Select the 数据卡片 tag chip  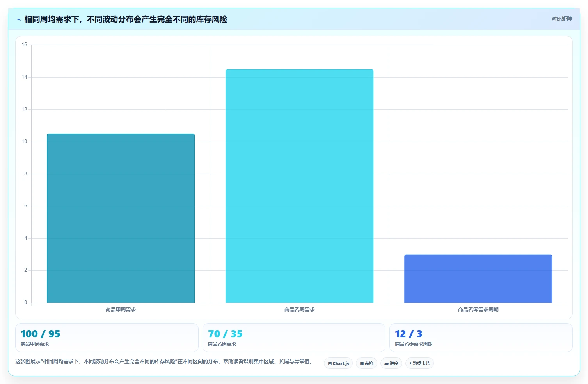419,363
